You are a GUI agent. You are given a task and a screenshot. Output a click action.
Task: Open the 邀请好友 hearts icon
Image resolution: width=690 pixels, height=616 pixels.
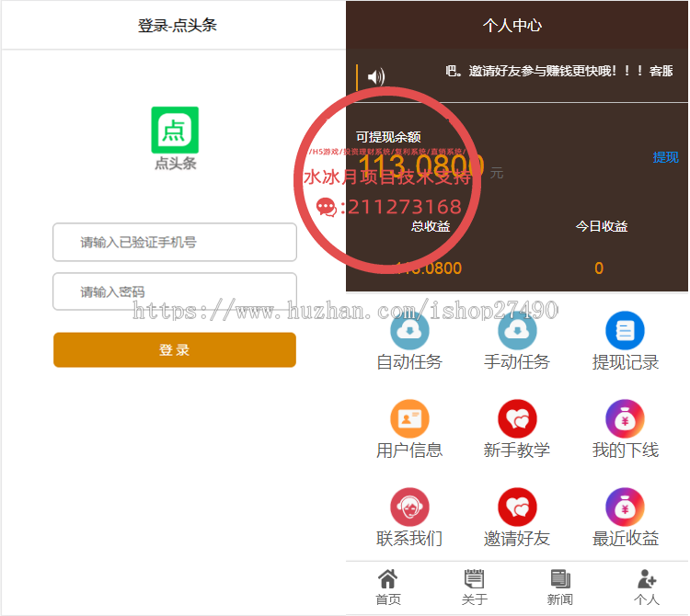[x=517, y=507]
